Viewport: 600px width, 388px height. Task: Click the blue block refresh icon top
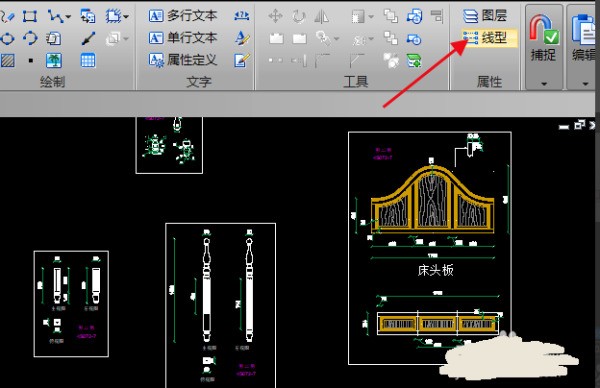(x=414, y=16)
